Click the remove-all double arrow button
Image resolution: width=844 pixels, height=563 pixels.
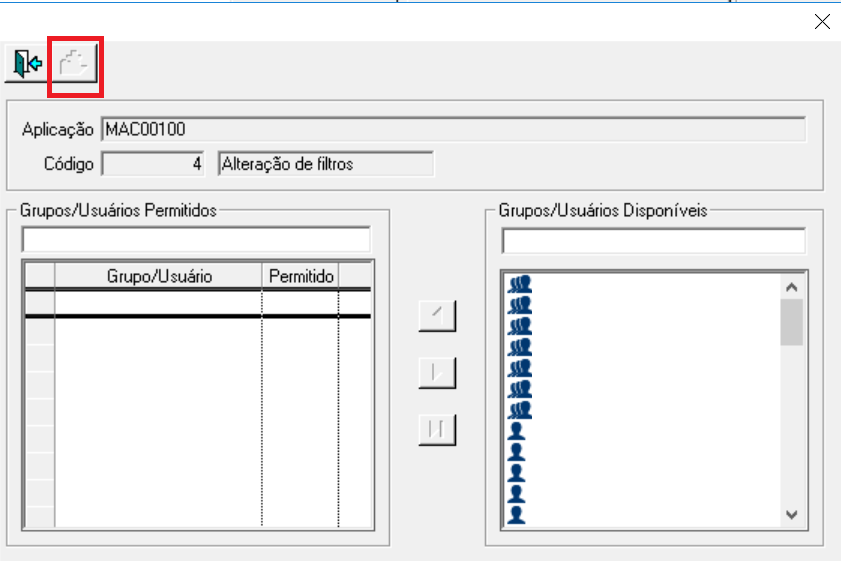[437, 430]
